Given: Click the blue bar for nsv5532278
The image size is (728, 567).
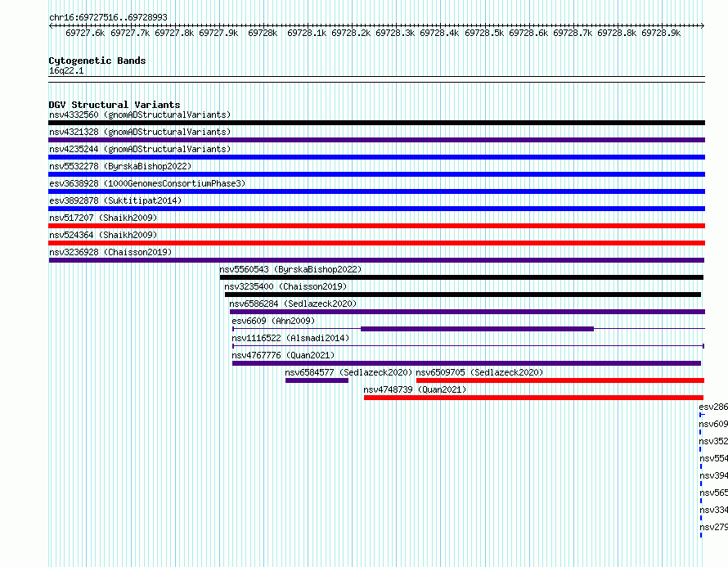Looking at the screenshot, I should click(x=376, y=174).
